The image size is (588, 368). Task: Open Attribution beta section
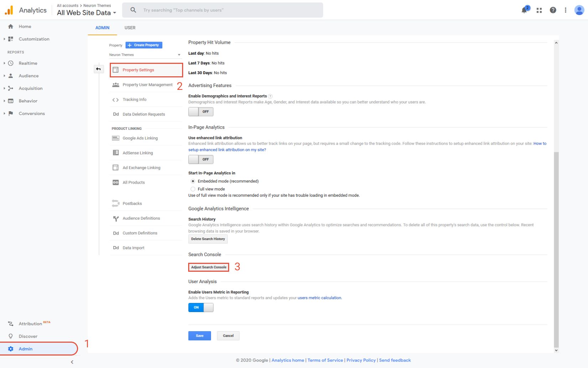pos(30,323)
